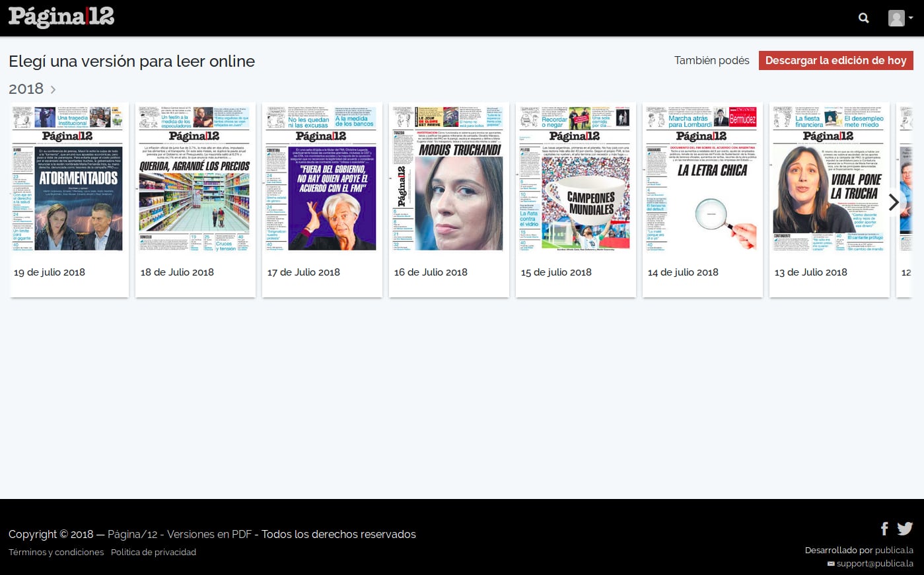Open the Campeones Mundiales cover

point(575,178)
